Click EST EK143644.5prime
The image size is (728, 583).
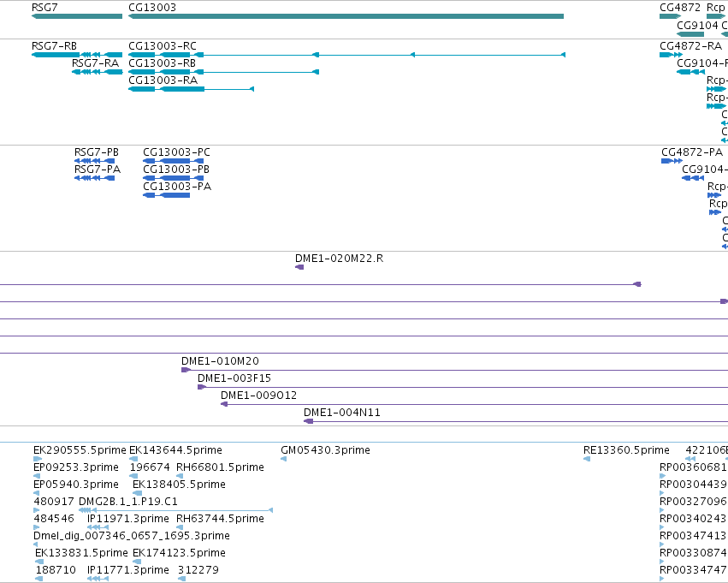133,459
